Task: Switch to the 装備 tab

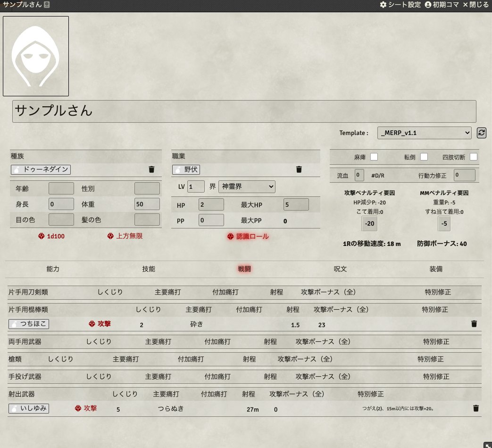Action: tap(436, 269)
